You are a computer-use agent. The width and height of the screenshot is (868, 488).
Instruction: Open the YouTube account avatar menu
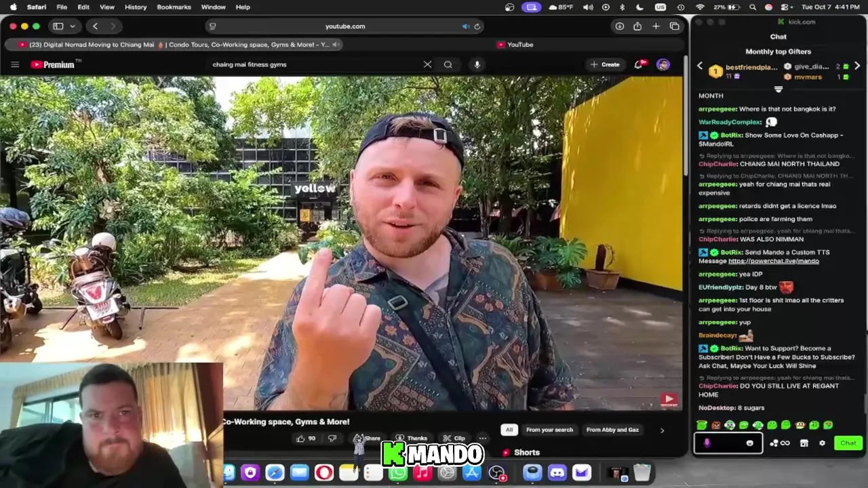(x=663, y=64)
